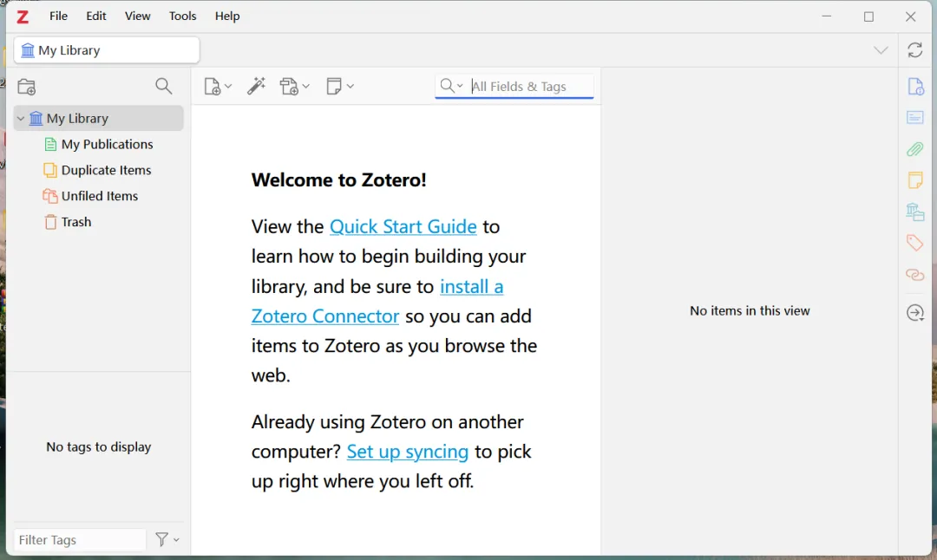Open the tab list chevron dropdown
Screen dimensions: 937x560
881,50
